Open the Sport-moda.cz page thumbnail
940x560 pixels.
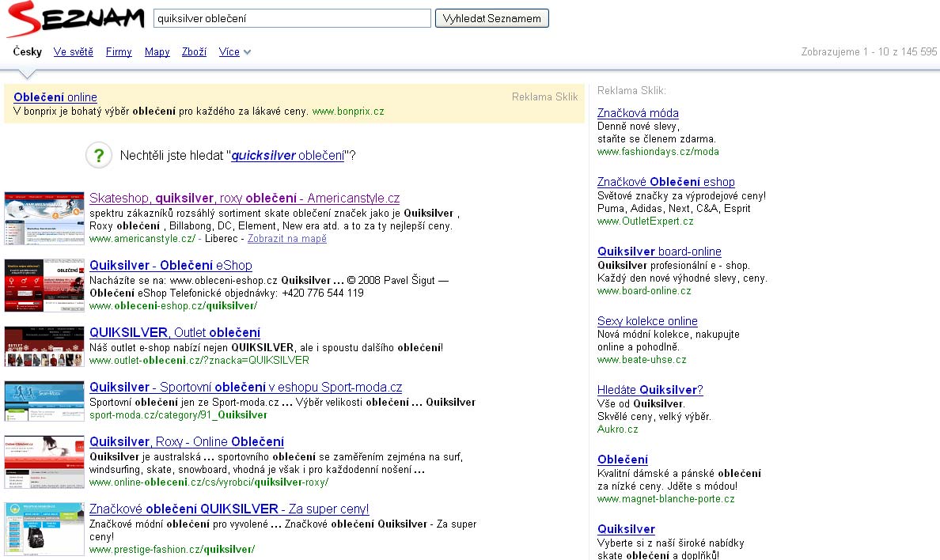click(44, 401)
